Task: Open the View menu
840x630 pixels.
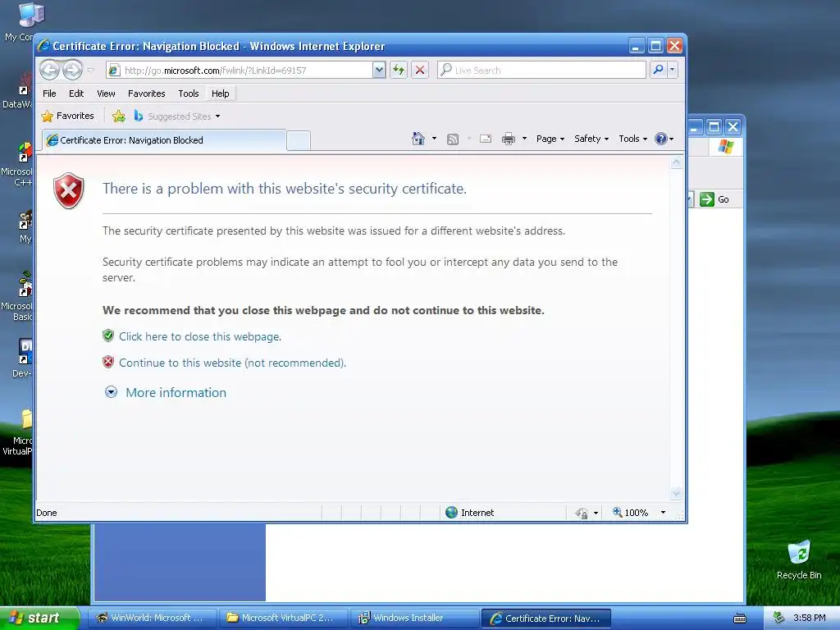Action: [106, 94]
